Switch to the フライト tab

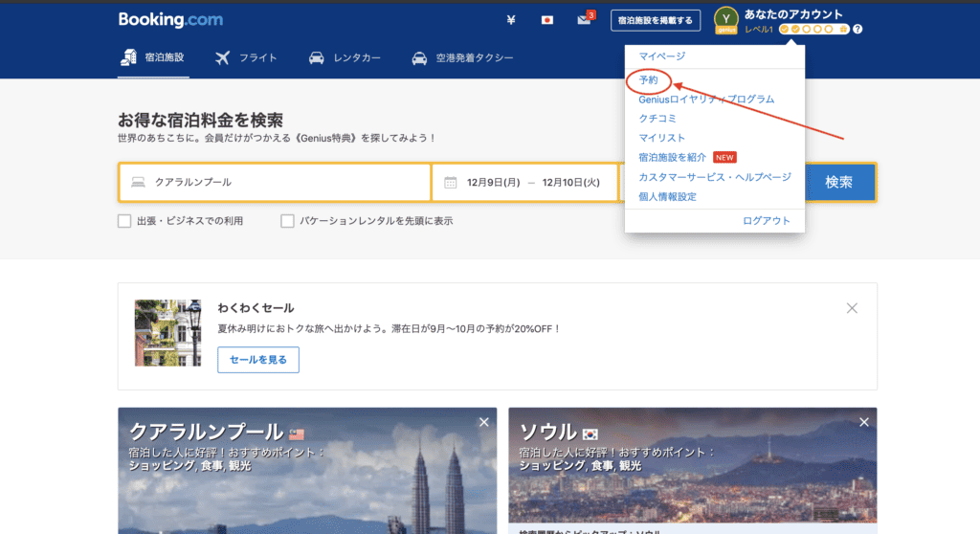(247, 58)
